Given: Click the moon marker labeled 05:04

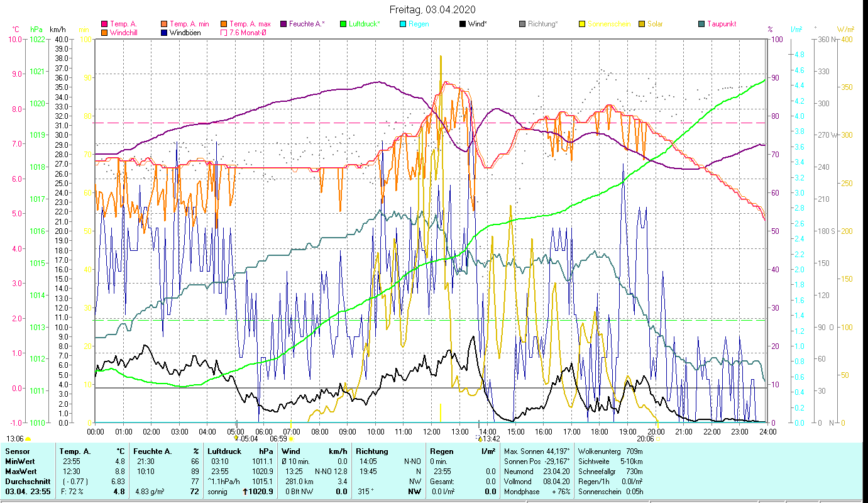Looking at the screenshot, I should click(x=236, y=438).
